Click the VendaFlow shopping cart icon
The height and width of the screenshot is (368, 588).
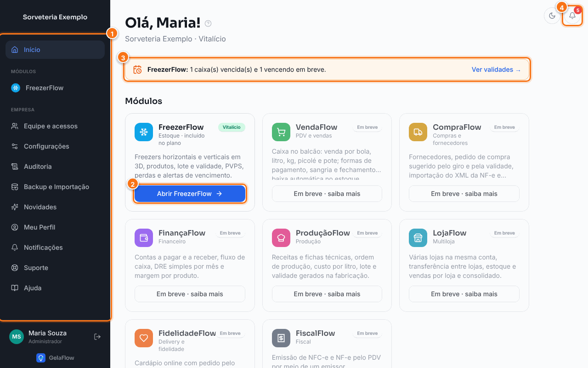click(281, 132)
